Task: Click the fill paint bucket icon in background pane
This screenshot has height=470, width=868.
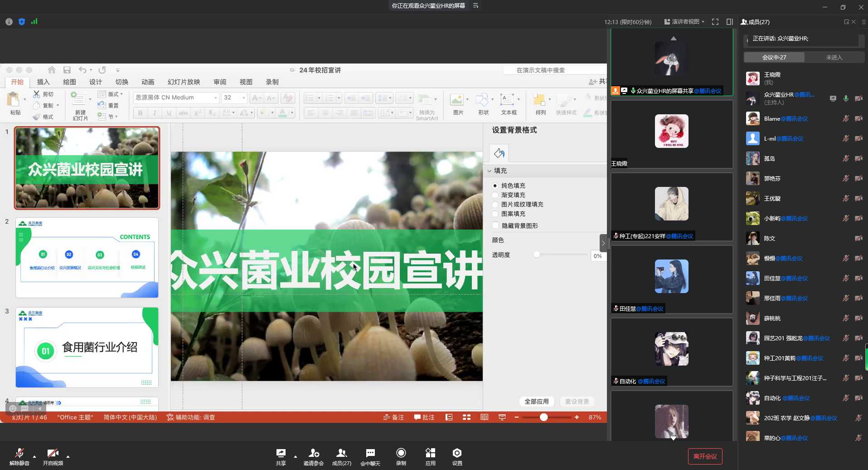Action: [499, 153]
